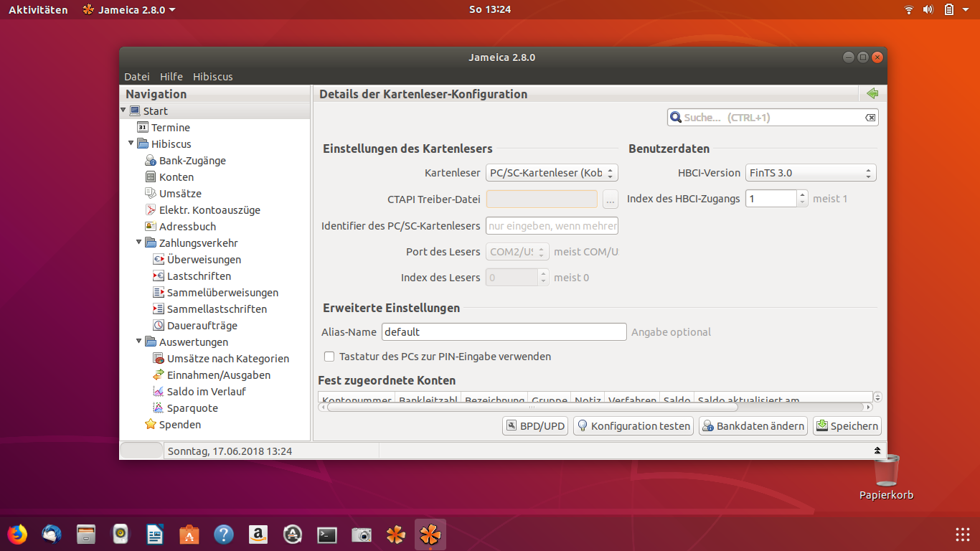This screenshot has height=551, width=980.
Task: Open the Hilfe menu
Action: pyautogui.click(x=171, y=77)
